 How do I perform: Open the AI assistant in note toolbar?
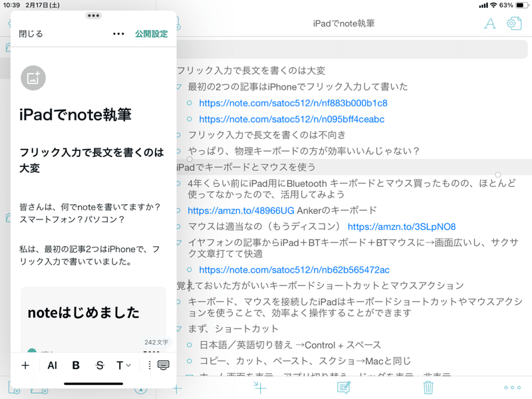point(53,365)
